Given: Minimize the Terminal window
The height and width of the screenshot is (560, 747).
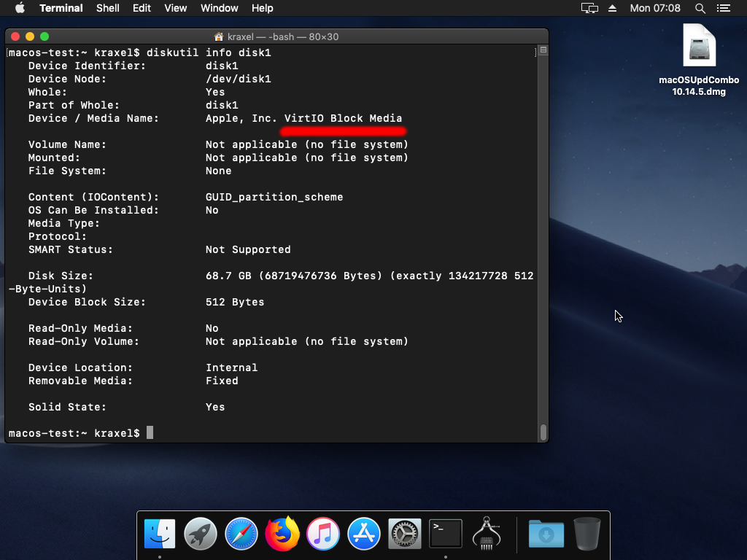Looking at the screenshot, I should coord(30,36).
